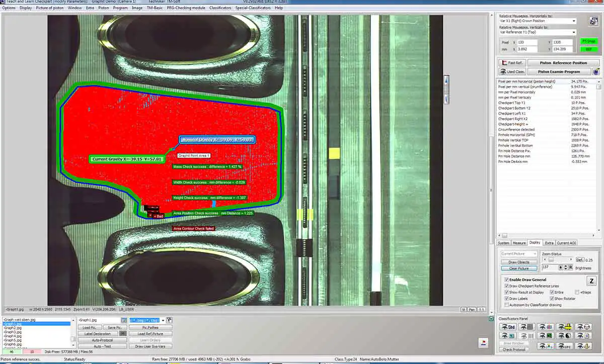
Task: Click the green REF indicator button
Action: (x=589, y=49)
